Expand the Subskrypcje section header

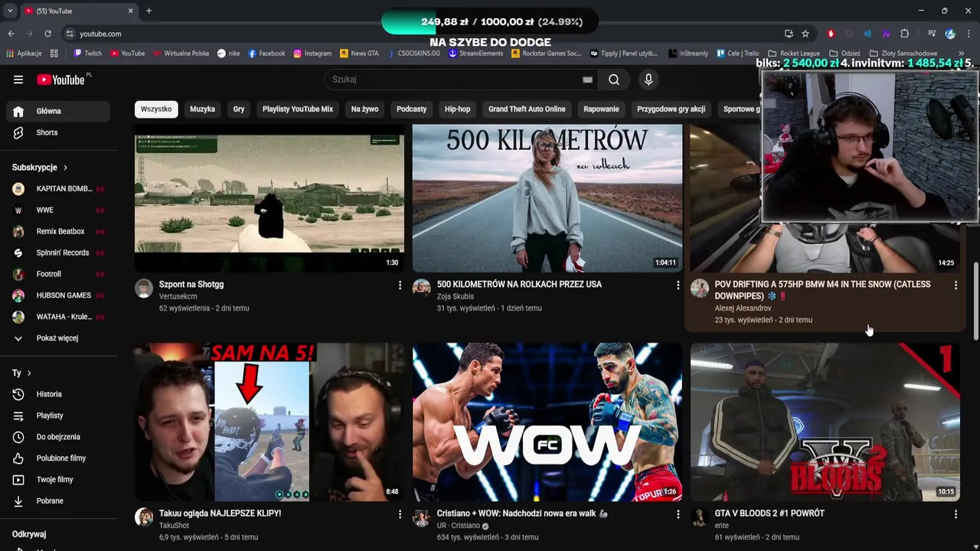click(40, 168)
